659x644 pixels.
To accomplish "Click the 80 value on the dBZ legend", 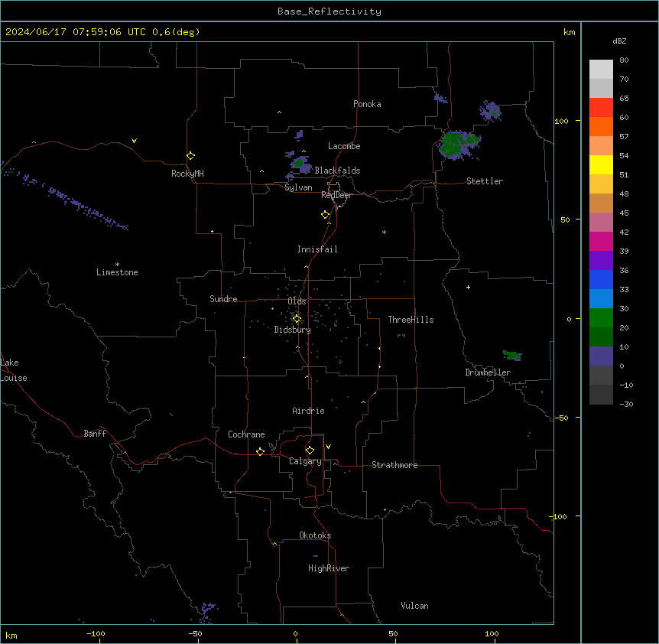I will [624, 60].
